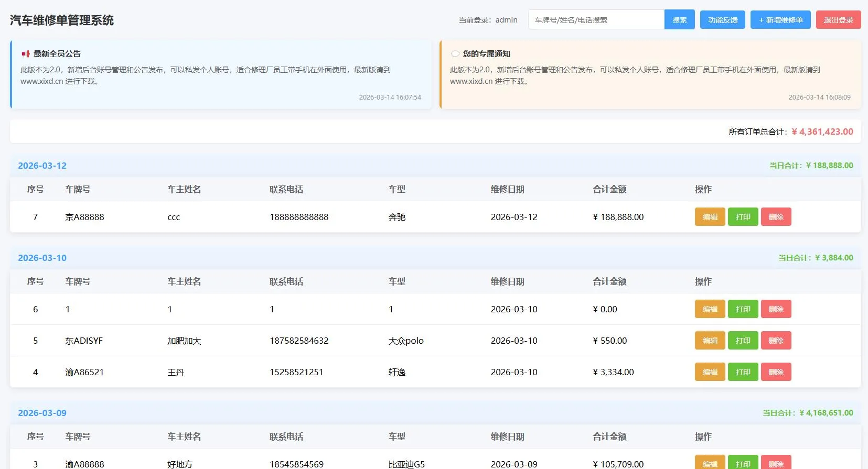Edit the 京A88888 repair order
Image resolution: width=868 pixels, height=469 pixels.
[x=710, y=217]
